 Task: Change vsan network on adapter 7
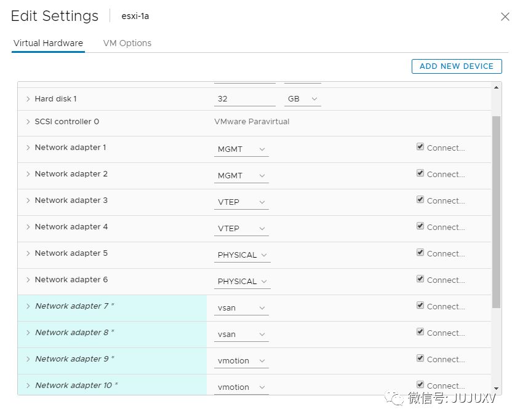(241, 308)
